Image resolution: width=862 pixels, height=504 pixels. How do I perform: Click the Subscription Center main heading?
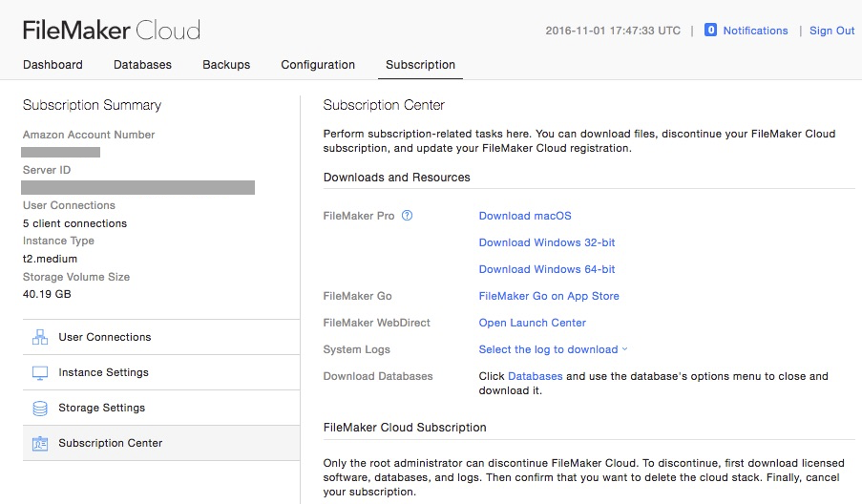(384, 105)
